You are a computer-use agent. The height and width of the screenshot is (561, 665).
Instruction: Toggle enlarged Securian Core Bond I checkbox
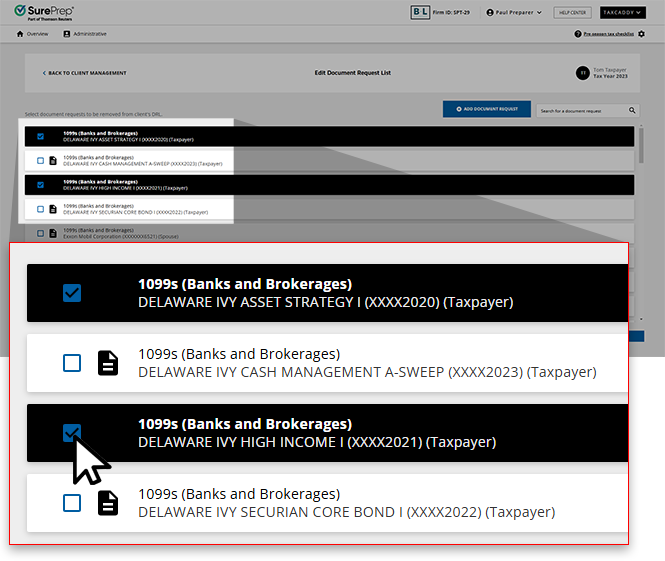tap(72, 503)
